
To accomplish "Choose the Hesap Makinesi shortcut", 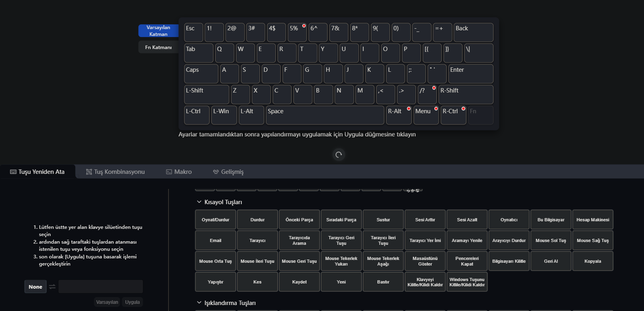I will pyautogui.click(x=592, y=220).
